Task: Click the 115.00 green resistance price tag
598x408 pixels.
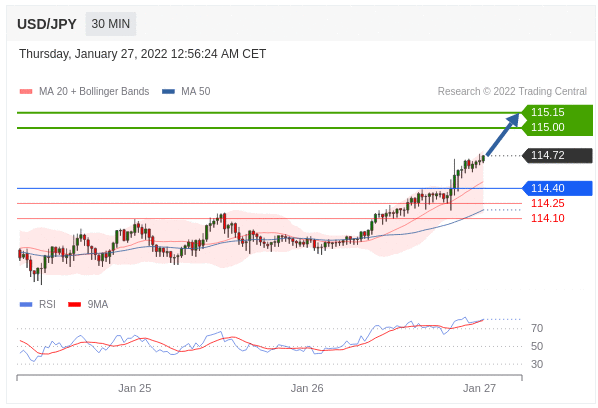Action: [x=557, y=128]
